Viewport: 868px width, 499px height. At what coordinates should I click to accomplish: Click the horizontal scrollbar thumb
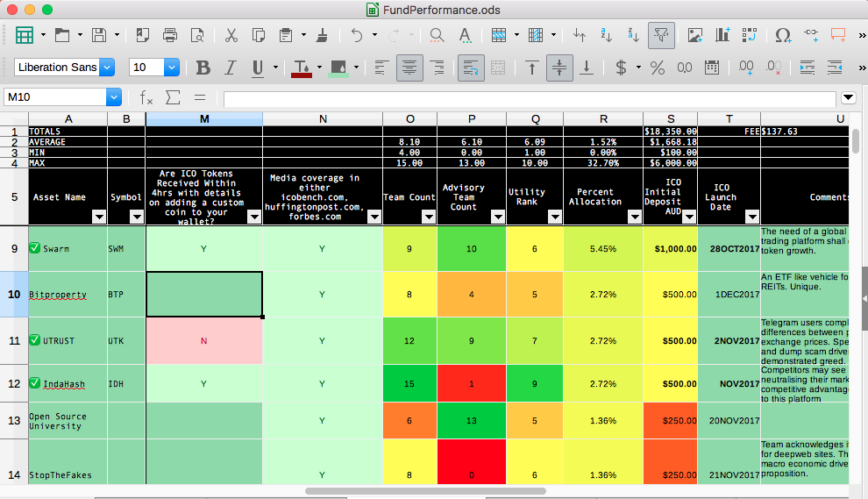click(x=426, y=491)
